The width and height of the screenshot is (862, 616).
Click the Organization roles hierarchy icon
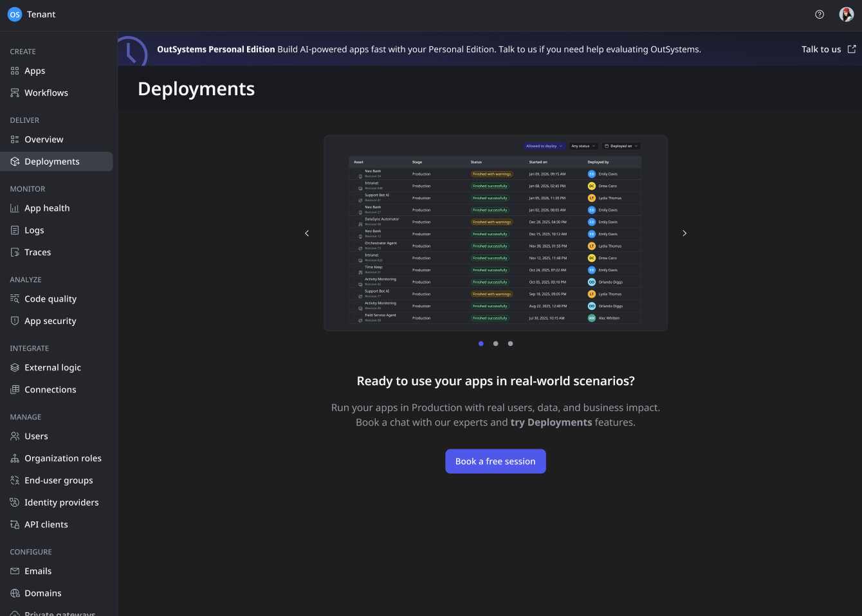point(15,458)
